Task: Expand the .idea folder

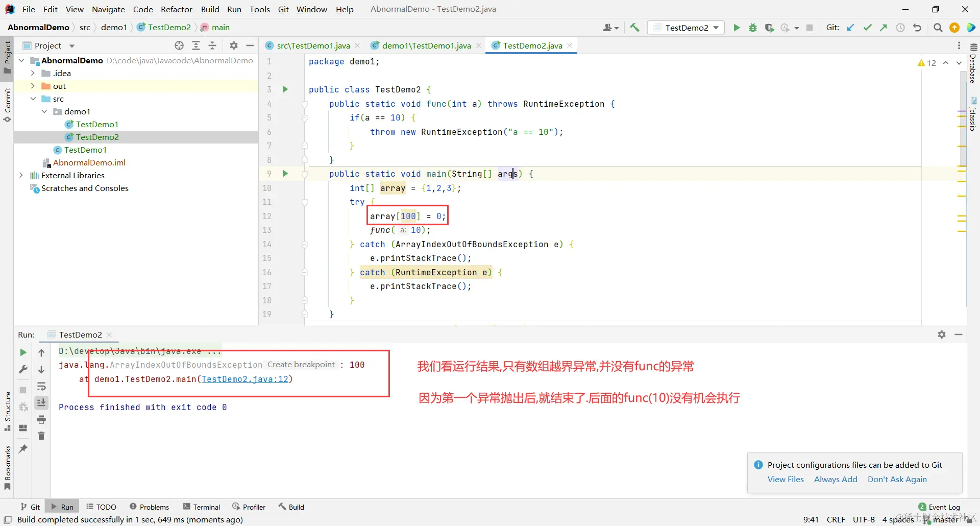Action: 33,73
